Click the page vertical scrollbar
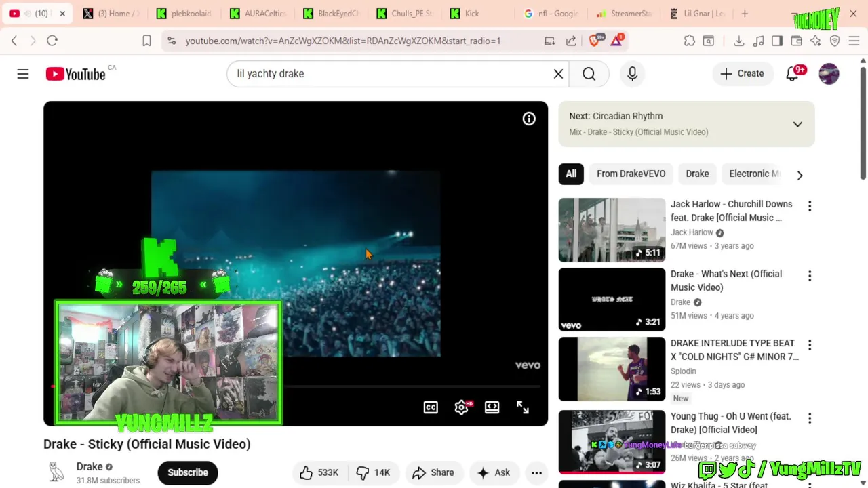Image resolution: width=868 pixels, height=488 pixels. (x=863, y=122)
